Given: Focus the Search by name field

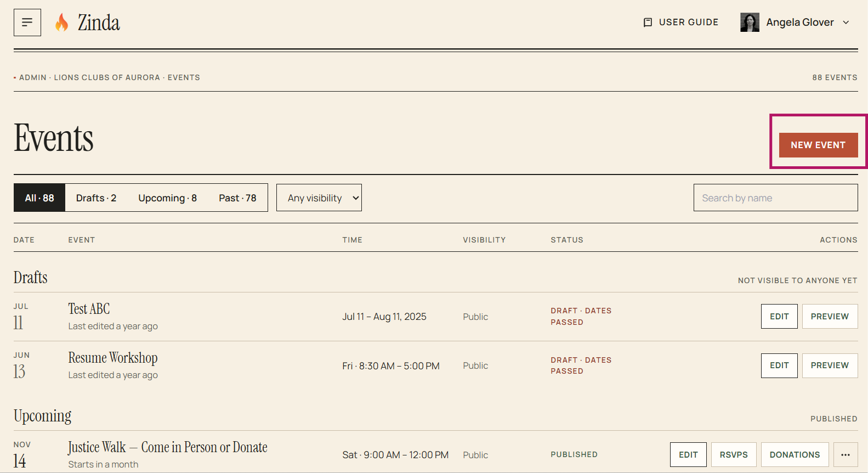Looking at the screenshot, I should (775, 198).
